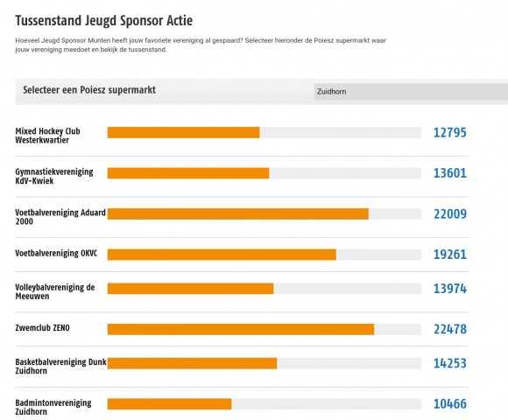Screen dimensions: 508x420
Task: Click the Zwemclub ZENO progress bar
Action: pyautogui.click(x=264, y=329)
